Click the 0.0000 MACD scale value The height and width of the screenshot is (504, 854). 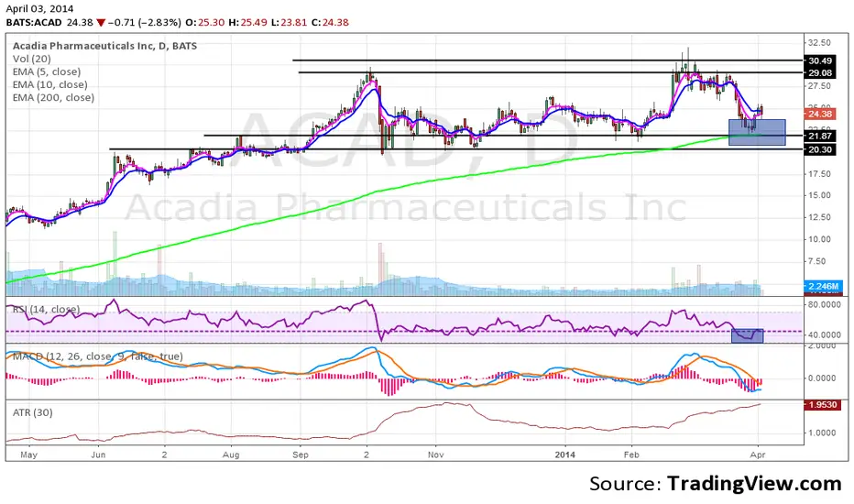coord(823,378)
